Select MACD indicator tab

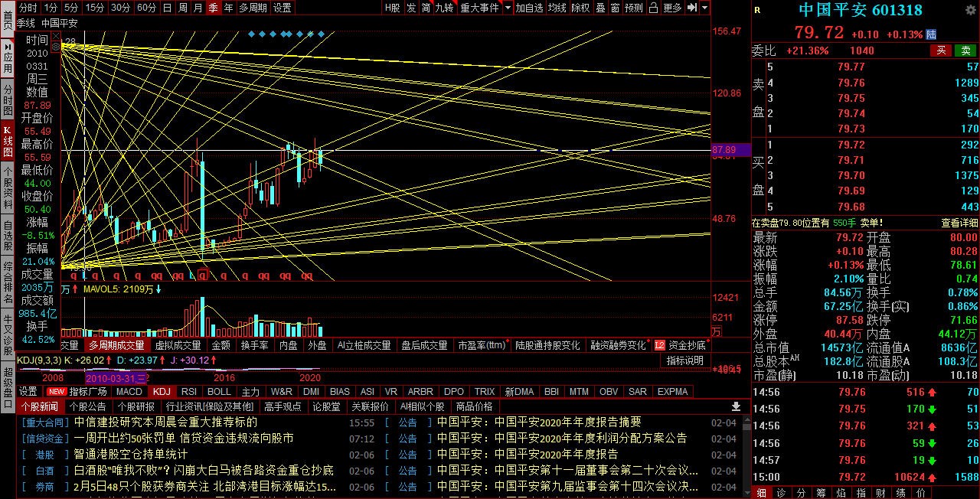tap(129, 391)
